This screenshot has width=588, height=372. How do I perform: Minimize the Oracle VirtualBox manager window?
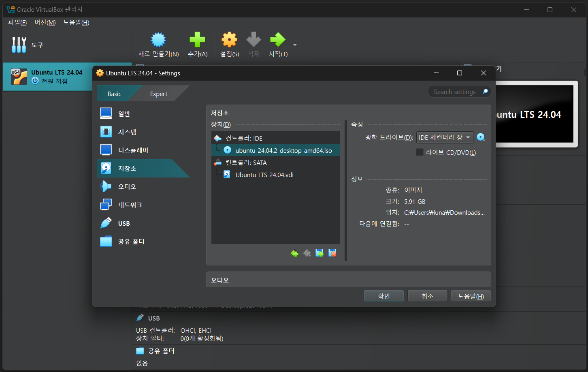[526, 10]
